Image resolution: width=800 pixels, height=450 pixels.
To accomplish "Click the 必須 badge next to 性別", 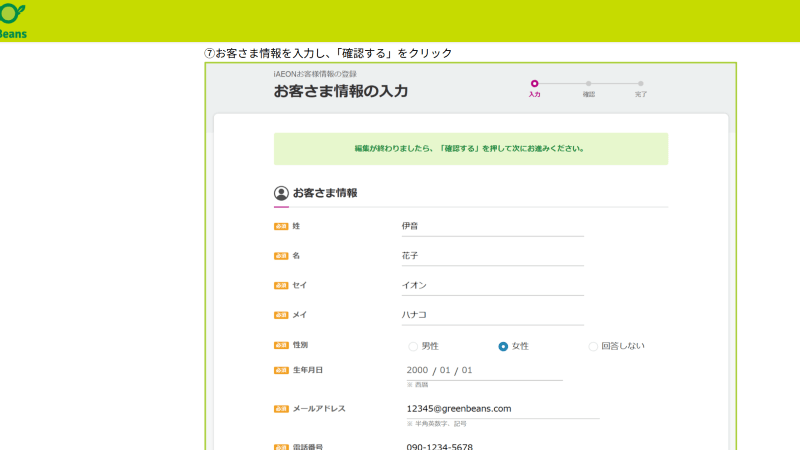I will [x=281, y=345].
